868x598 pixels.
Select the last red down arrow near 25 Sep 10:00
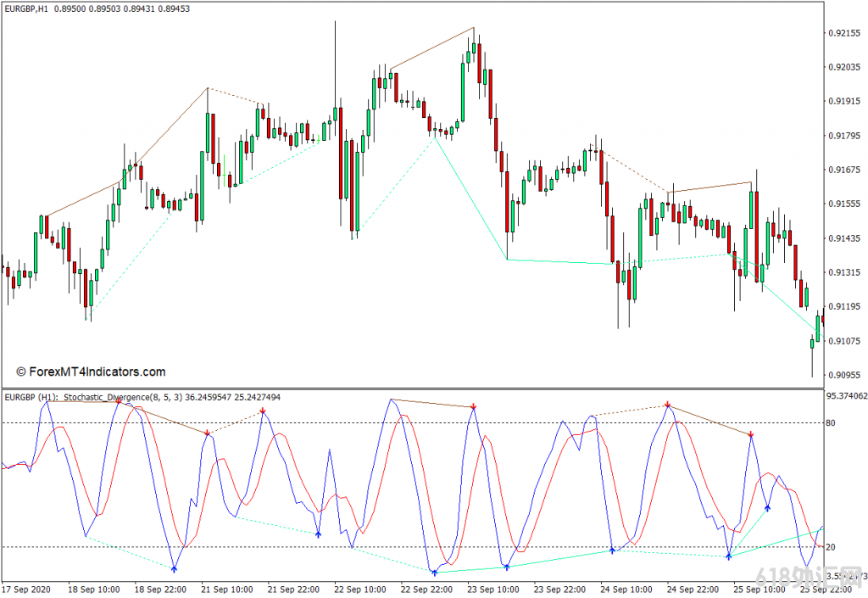(x=751, y=434)
